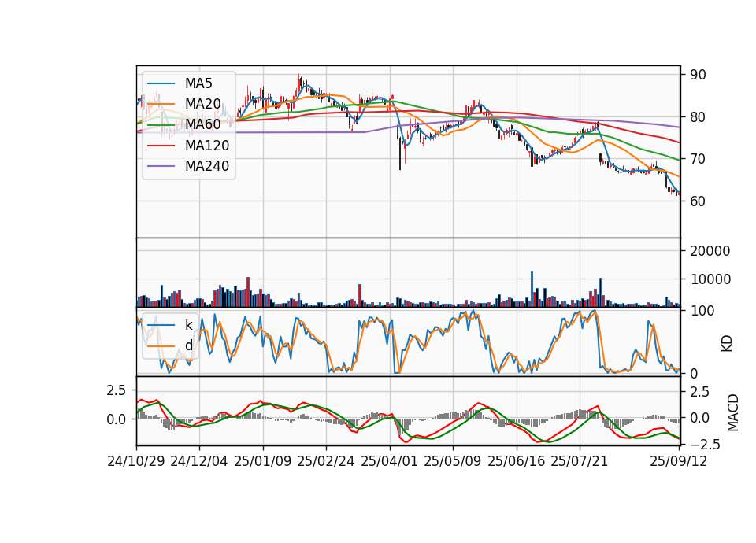Click the MA5 legend label
Viewport: 756px width, 543px height.
pyautogui.click(x=198, y=83)
